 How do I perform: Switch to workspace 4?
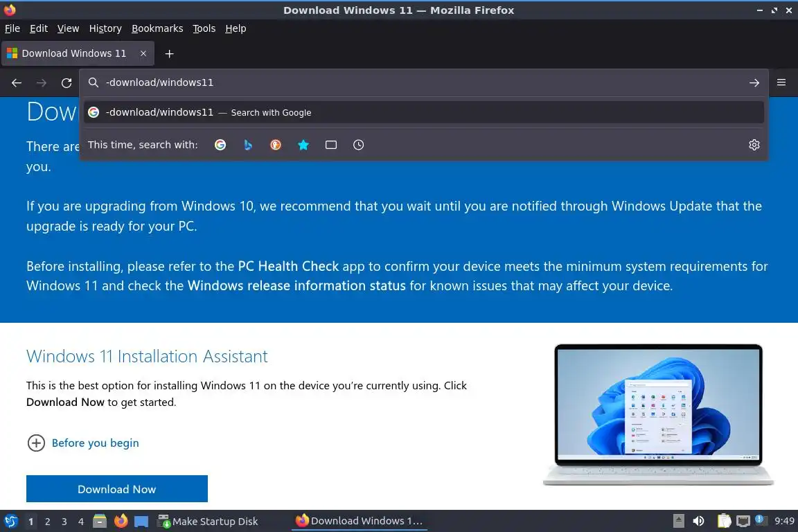(x=81, y=522)
